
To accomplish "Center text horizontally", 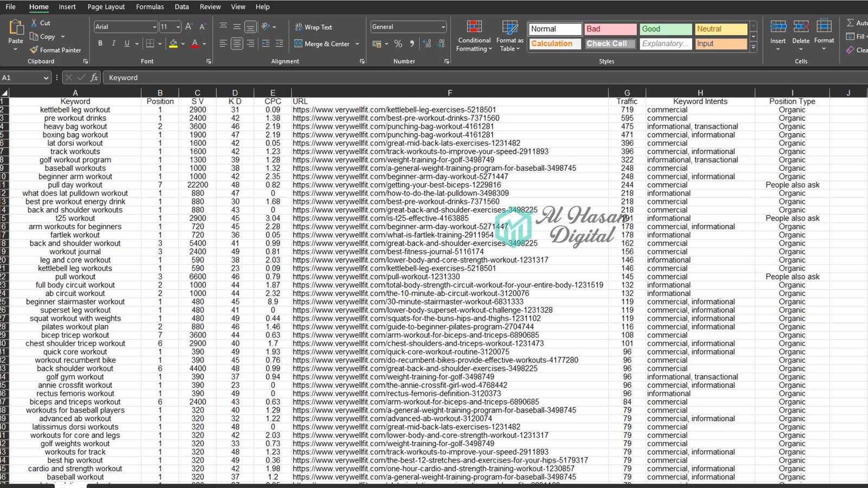I will point(237,43).
